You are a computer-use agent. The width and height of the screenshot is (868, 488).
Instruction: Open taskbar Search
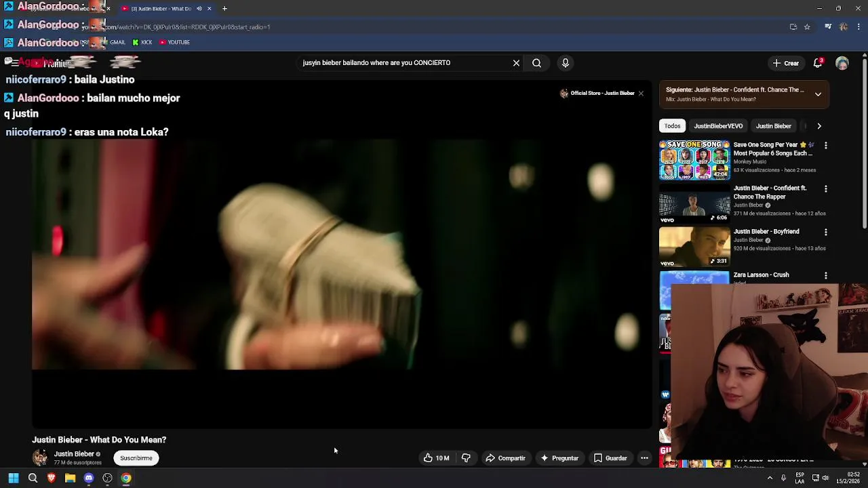[33, 478]
